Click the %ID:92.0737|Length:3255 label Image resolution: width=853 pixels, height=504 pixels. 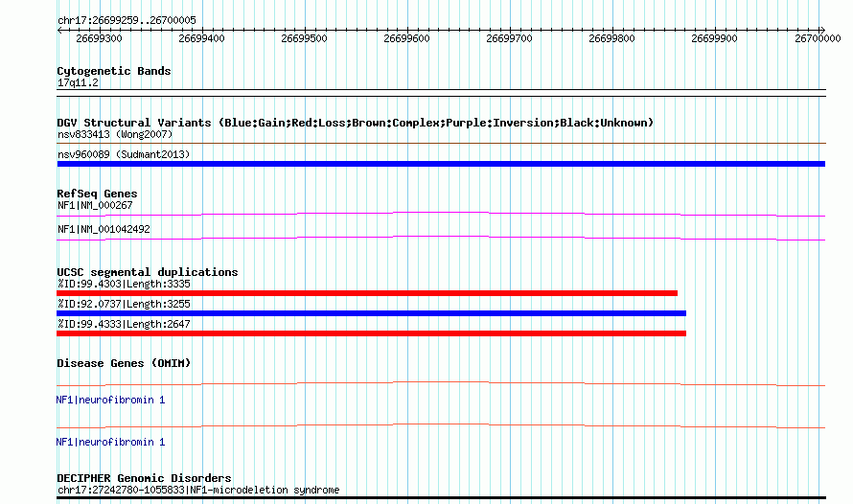124,304
